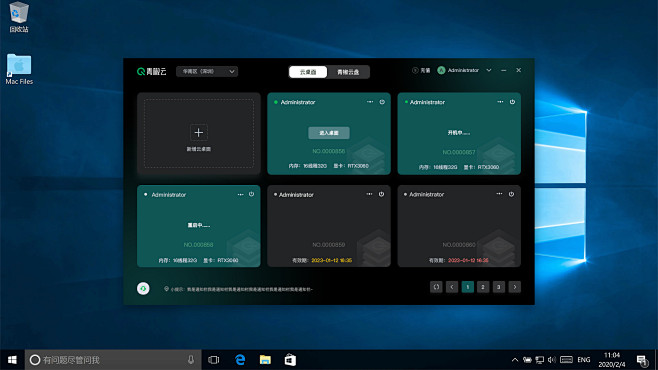Open more options on card NO.0000856

(x=370, y=102)
